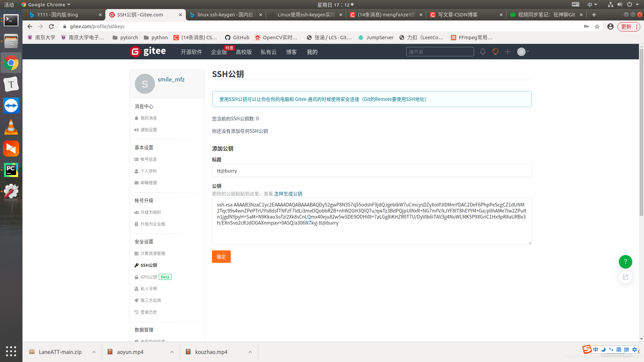Click the plus icon in Gitee header
This screenshot has height=362, width=644.
(x=508, y=52)
